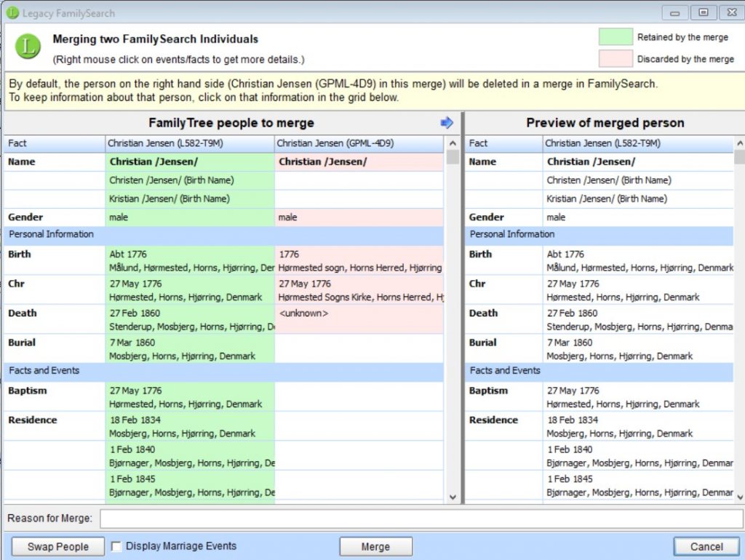This screenshot has height=560, width=745.
Task: Click green Residence cell 1 Feb 1840 in merge grid
Action: (190, 456)
